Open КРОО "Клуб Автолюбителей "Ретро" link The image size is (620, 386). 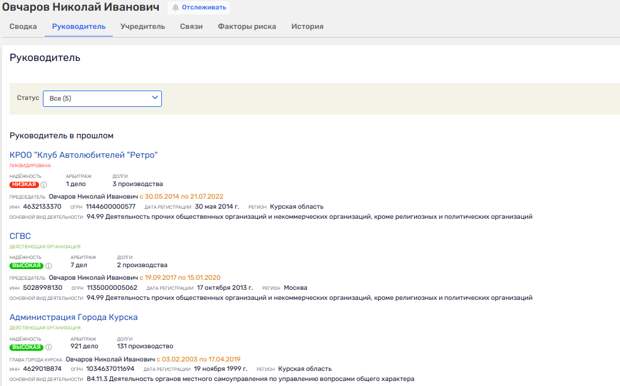(83, 155)
